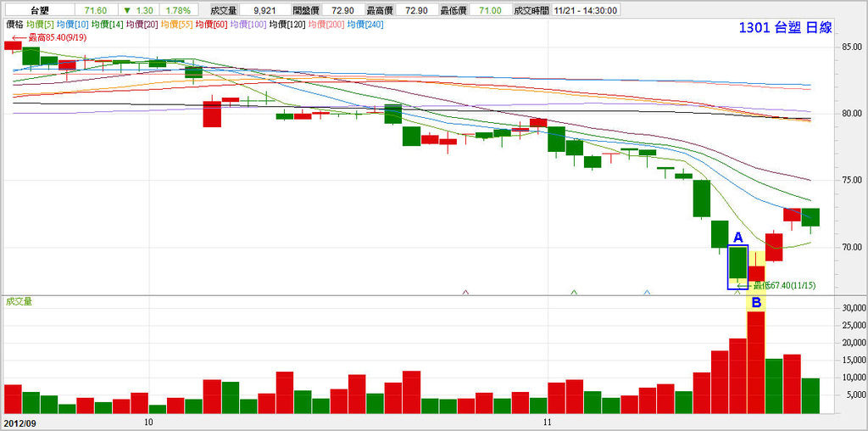Click the 1301 台塑 日線 chart title
Viewport: 868px width, 431px height.
(785, 28)
